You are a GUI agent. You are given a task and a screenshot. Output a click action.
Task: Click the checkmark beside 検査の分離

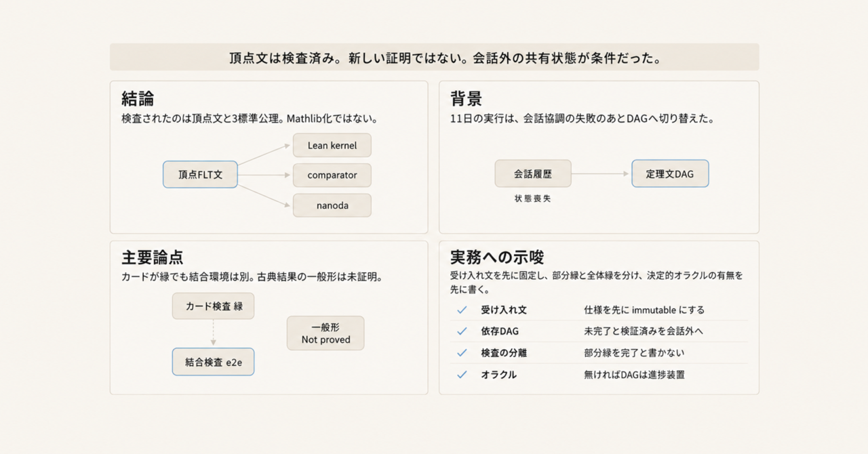tap(462, 353)
